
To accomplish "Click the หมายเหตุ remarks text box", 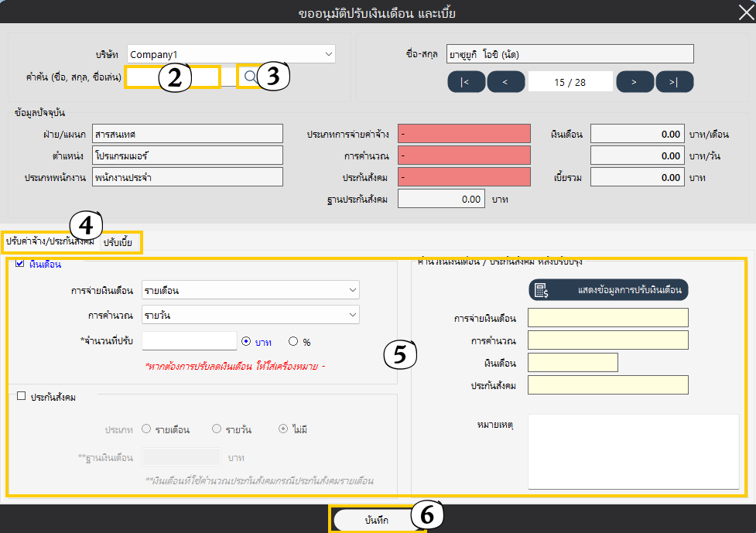I will tap(633, 451).
